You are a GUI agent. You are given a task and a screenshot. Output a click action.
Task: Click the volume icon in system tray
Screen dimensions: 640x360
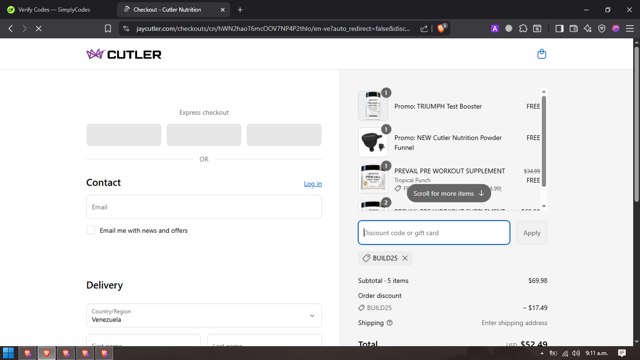point(576,353)
